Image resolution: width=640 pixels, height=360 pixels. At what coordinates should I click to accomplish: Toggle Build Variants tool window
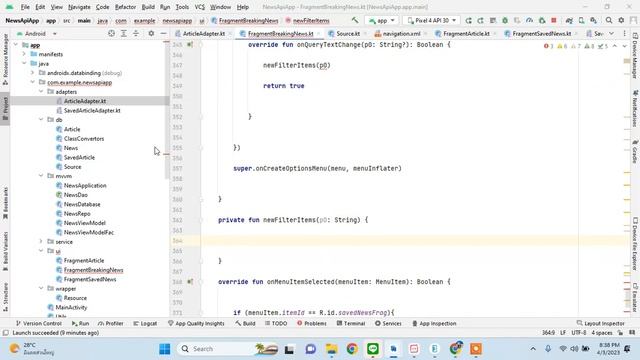5,251
